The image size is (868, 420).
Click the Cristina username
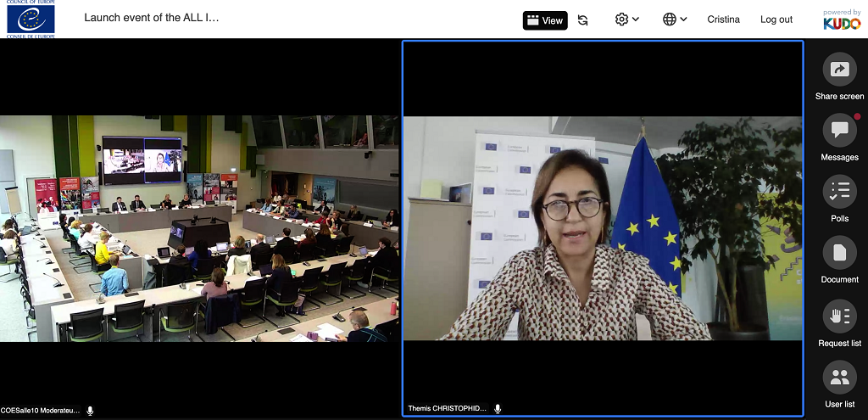723,20
